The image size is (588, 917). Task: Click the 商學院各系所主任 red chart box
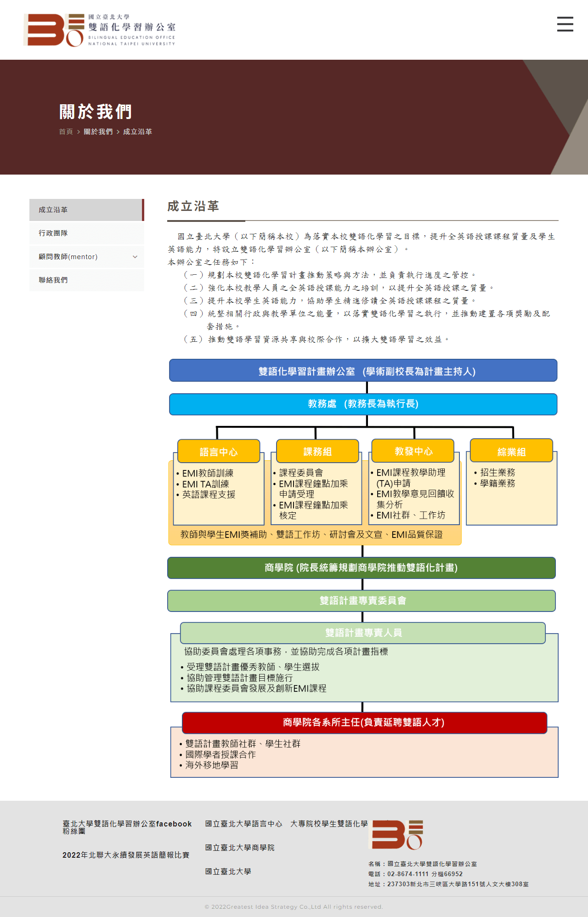click(x=364, y=723)
